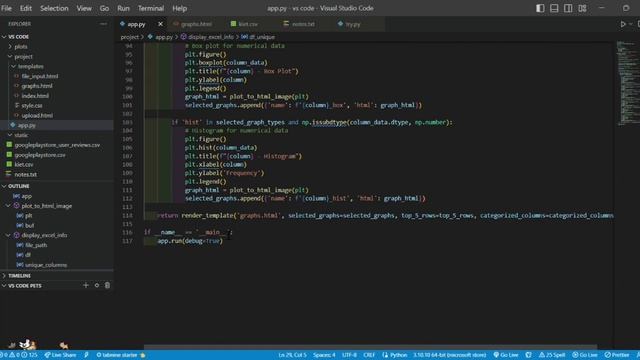Open the View menu
Screen dimensions: 640x360
84,8
